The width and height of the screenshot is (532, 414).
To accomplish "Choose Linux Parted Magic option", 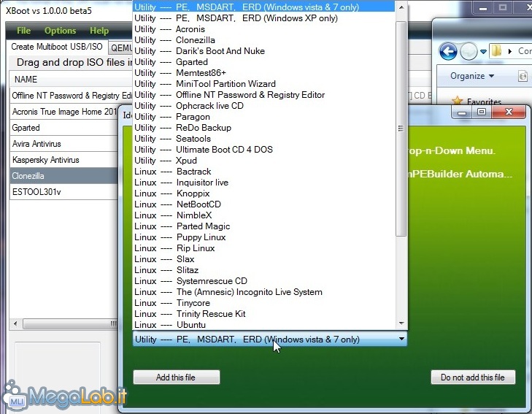I will [x=264, y=226].
